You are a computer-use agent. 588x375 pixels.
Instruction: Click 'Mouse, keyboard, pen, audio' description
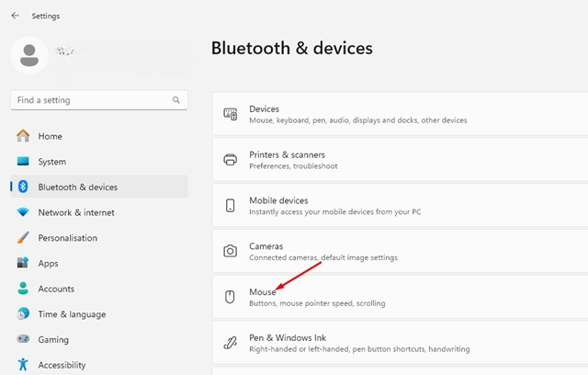[358, 120]
